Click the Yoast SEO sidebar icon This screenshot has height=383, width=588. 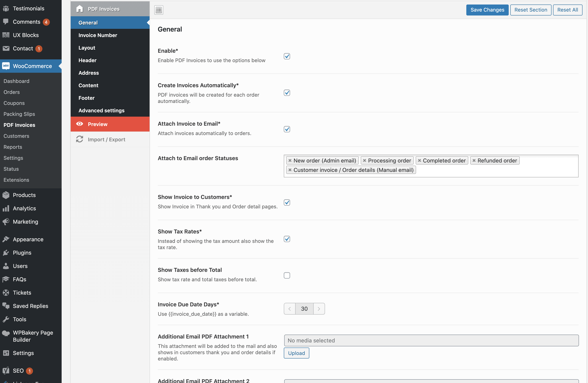(6, 371)
